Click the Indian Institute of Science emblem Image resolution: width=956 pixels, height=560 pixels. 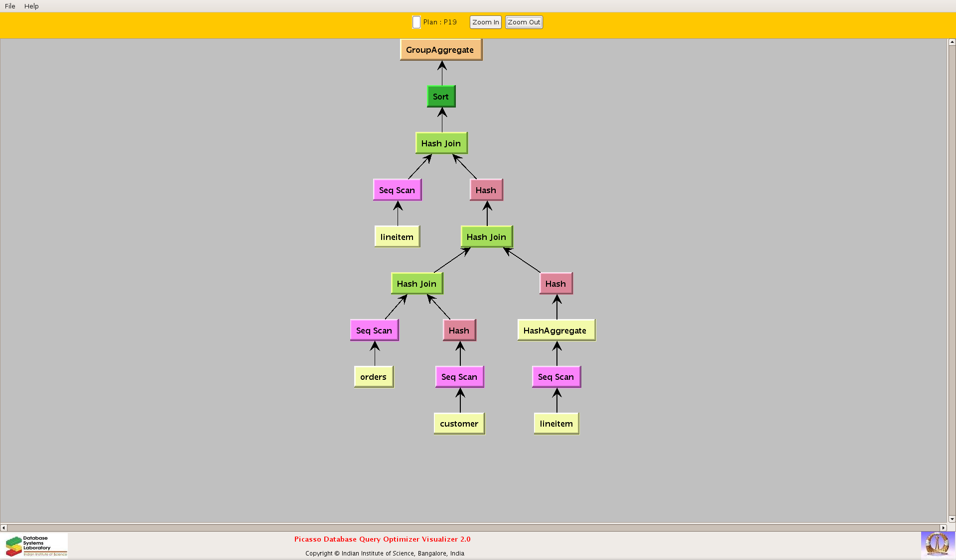[937, 544]
